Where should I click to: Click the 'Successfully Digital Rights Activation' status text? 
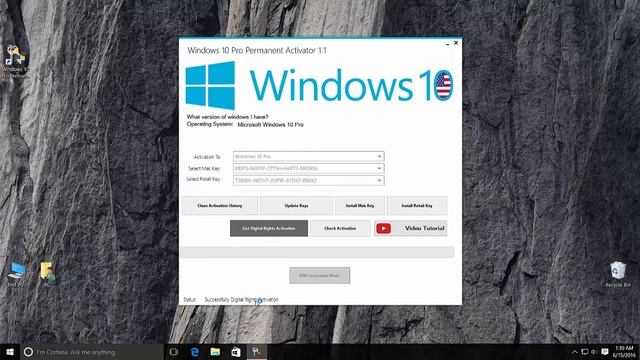point(241,300)
